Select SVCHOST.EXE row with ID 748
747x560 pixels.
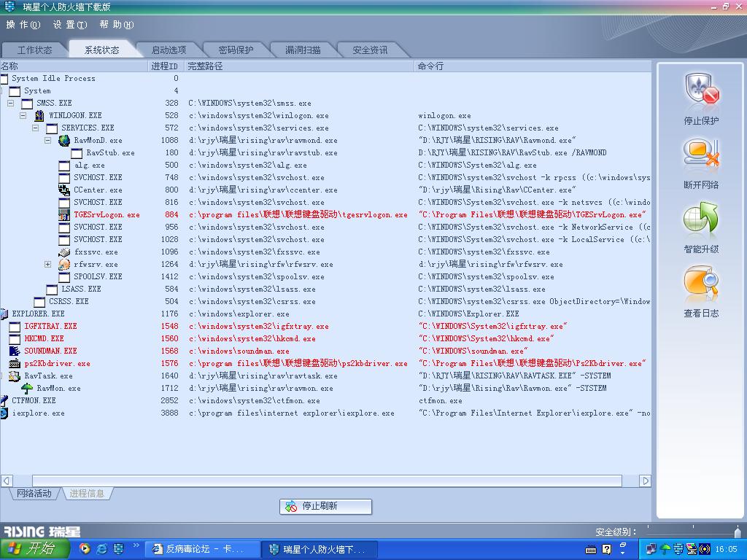[x=326, y=178]
